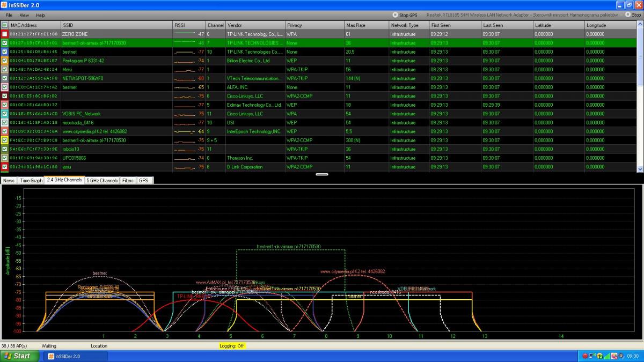Switch to the News tab

pyautogui.click(x=9, y=181)
